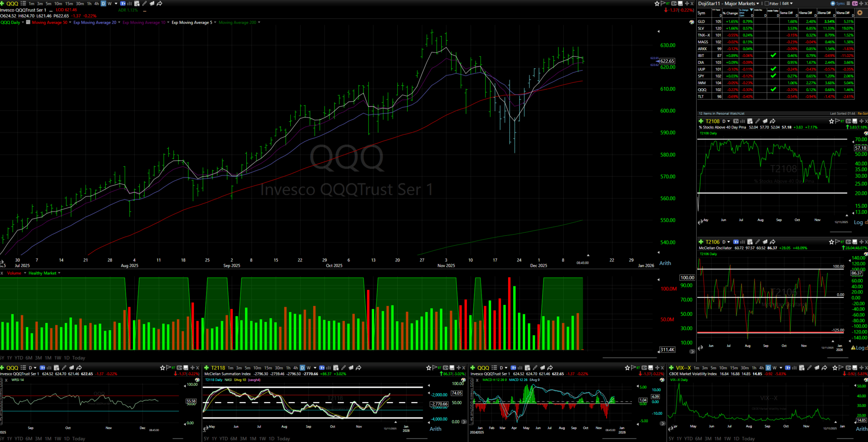The image size is (868, 442).
Task: Click the pencil drawing icon on T2108 chart
Action: [758, 121]
